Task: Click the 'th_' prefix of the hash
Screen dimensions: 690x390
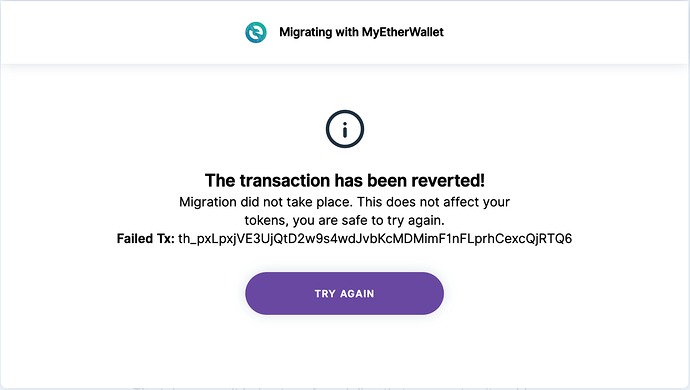Action: 187,239
